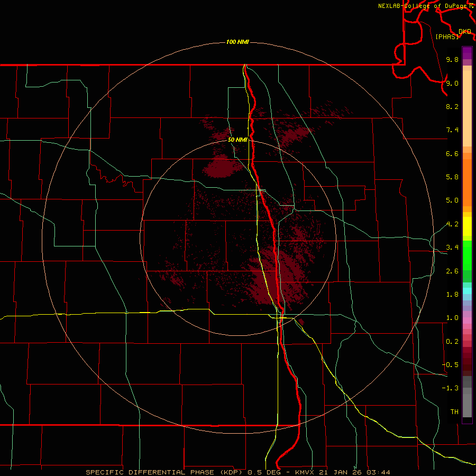The width and height of the screenshot is (476, 476).
Task: Click the 2.6 color scale value
Action: 452,271
